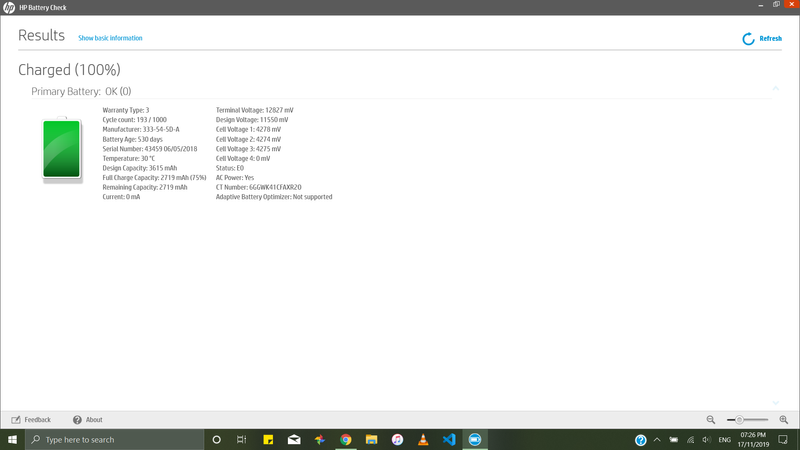Click Warranty Type: 3 text

[126, 110]
